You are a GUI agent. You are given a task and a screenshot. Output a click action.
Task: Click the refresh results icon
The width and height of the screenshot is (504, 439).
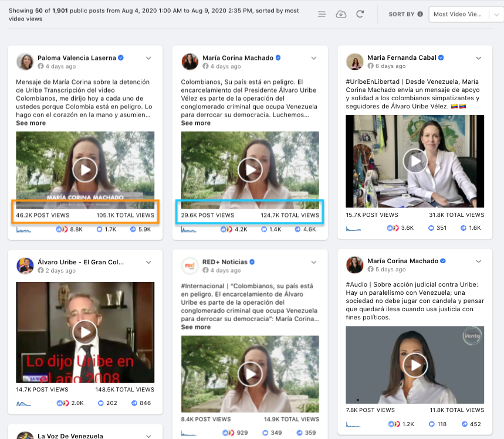[x=360, y=14]
